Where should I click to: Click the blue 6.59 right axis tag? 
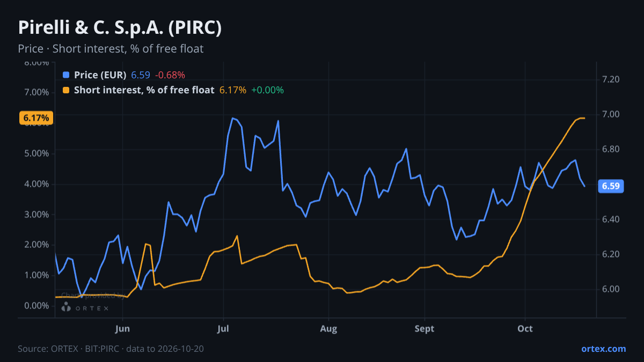(x=611, y=187)
